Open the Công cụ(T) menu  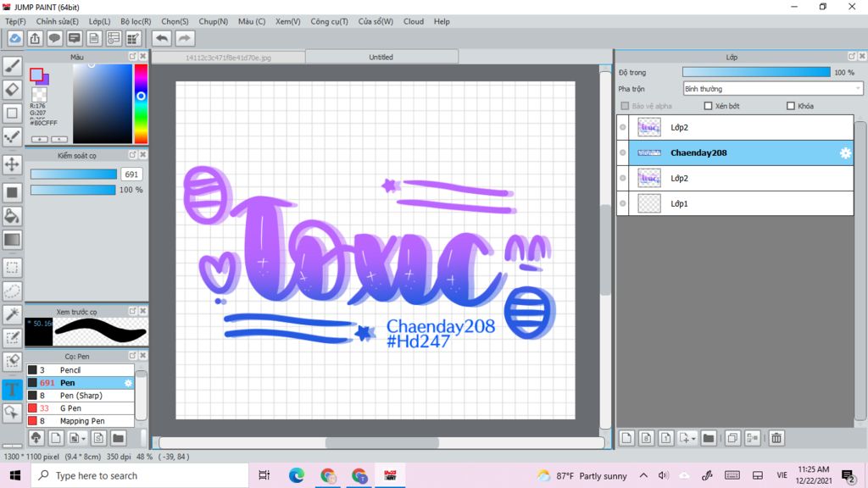(329, 21)
